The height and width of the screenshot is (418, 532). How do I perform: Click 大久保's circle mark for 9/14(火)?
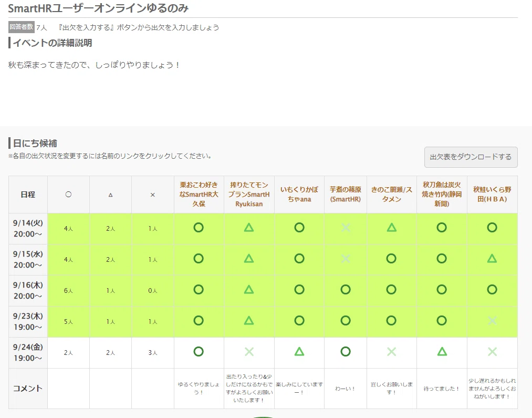199,228
